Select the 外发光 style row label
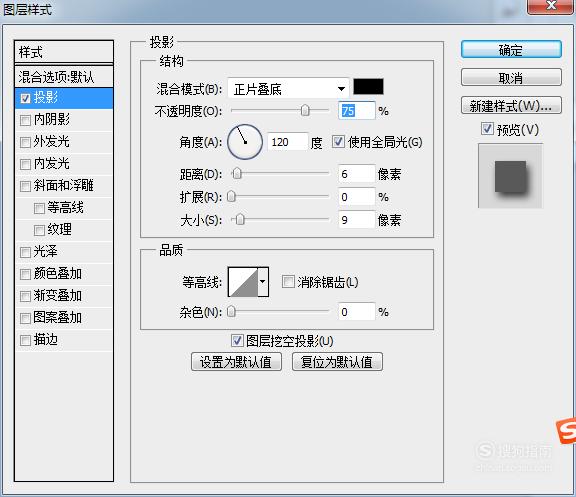The height and width of the screenshot is (497, 576). pos(52,141)
